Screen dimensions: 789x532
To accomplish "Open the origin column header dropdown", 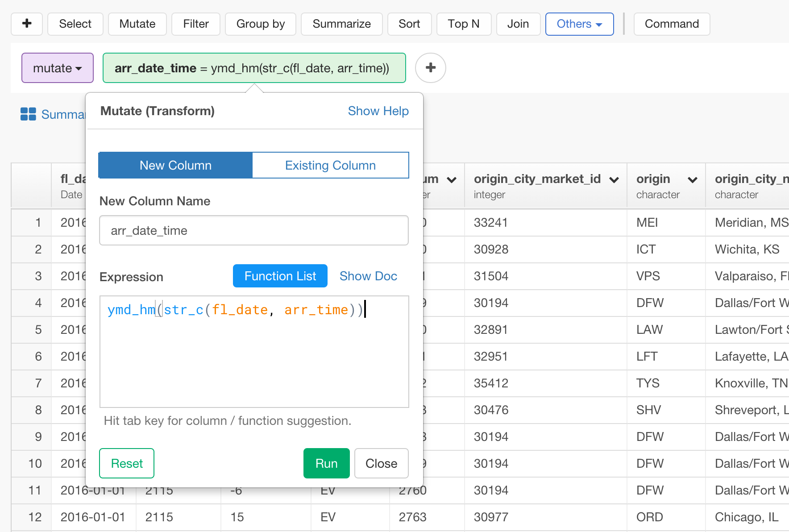I will (692, 180).
